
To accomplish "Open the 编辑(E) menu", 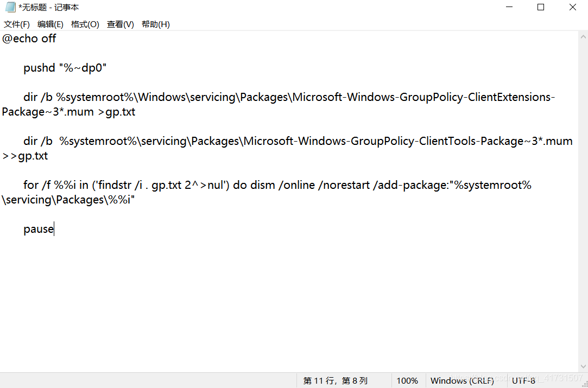I will (50, 24).
